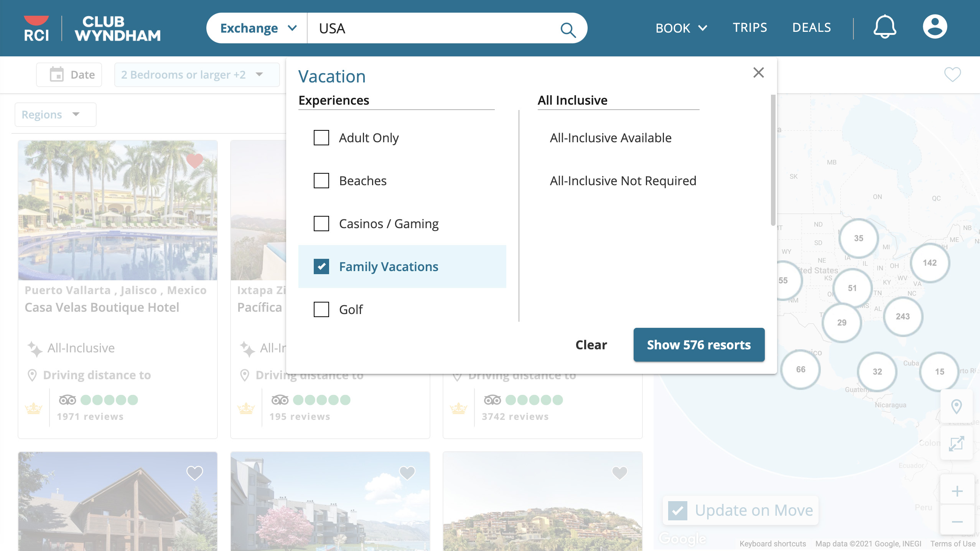Click the Family Vacations label
The height and width of the screenshot is (551, 980).
click(x=389, y=266)
